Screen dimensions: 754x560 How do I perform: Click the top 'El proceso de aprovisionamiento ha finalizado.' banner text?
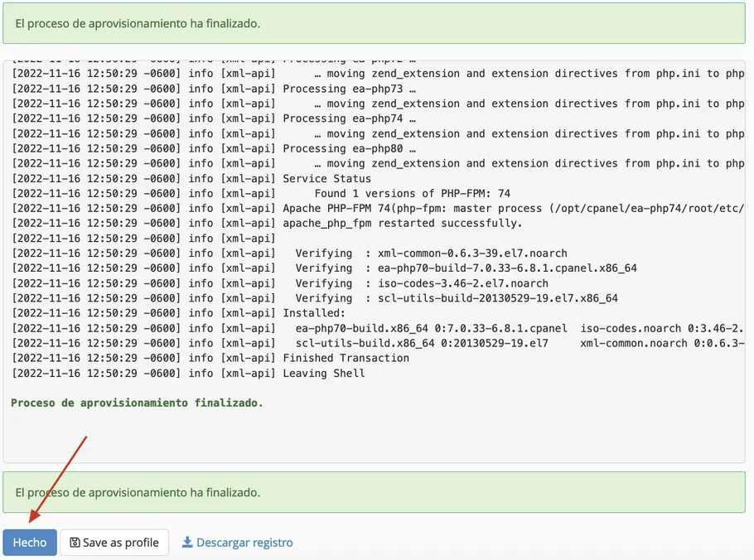tap(138, 23)
